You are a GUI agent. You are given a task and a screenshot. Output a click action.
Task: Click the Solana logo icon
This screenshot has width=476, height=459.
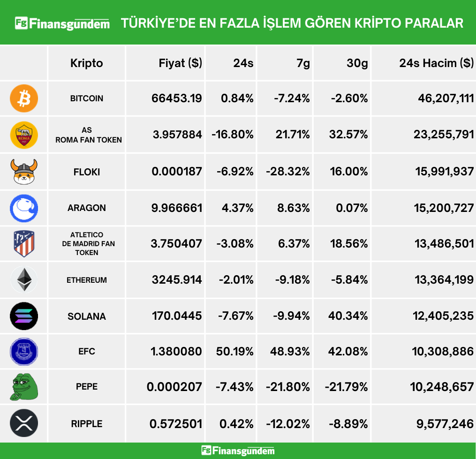point(24,316)
